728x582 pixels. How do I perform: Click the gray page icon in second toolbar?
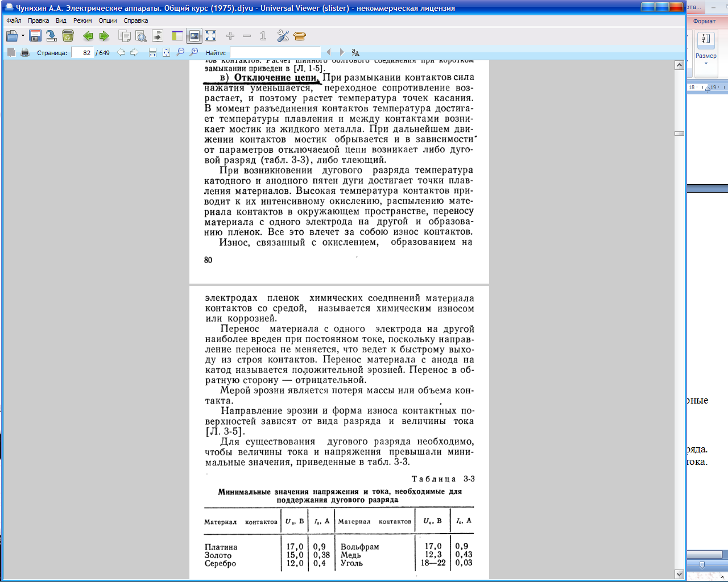pyautogui.click(x=11, y=52)
